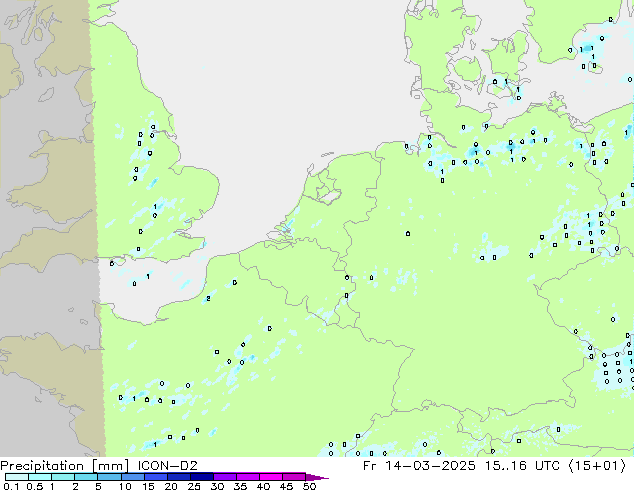Click the legend tick label '45'

coord(286,486)
